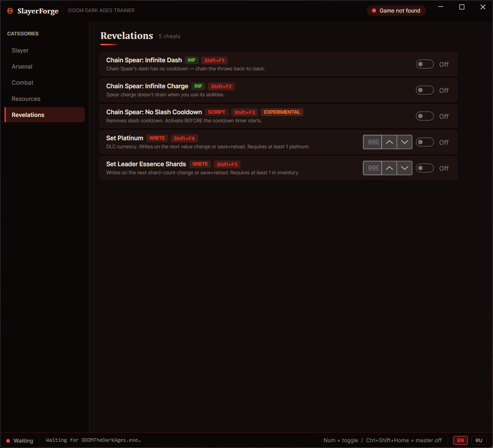Enable the Set Platinum switch
The width and height of the screenshot is (493, 448).
(x=424, y=142)
